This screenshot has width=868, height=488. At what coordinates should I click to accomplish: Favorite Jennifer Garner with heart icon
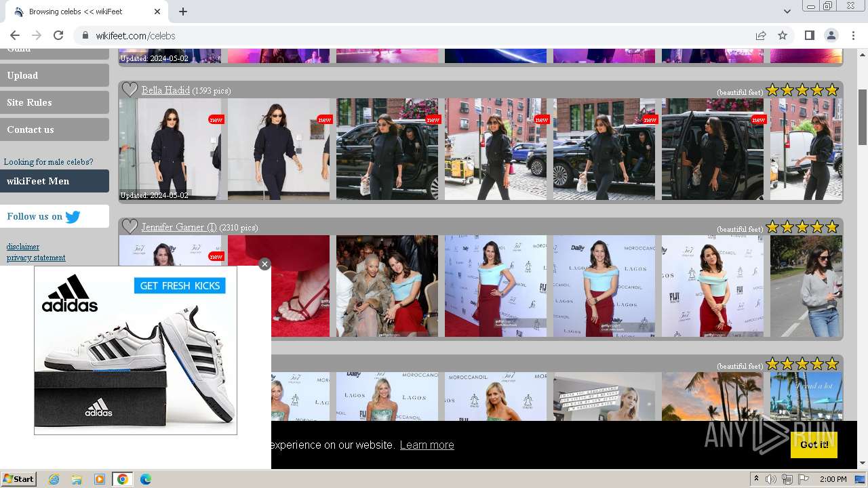130,226
